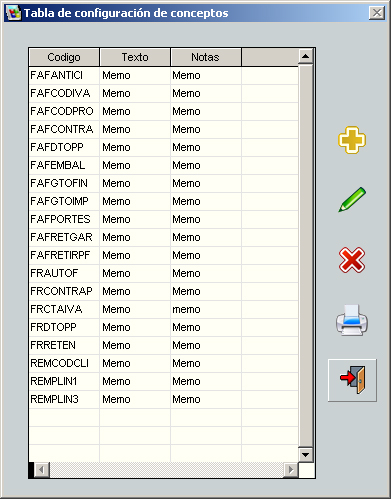Click the vertical scrollbar down arrow
Viewport: 391px width, 499px height.
pos(305,454)
